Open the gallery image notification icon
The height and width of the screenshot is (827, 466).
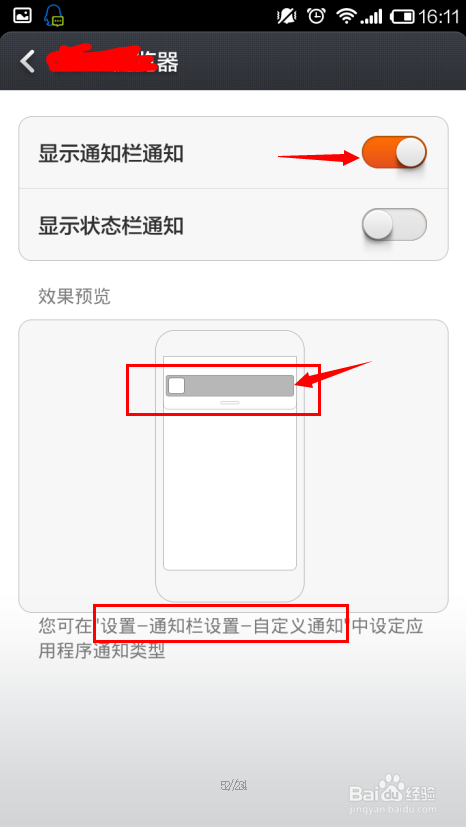pos(22,16)
